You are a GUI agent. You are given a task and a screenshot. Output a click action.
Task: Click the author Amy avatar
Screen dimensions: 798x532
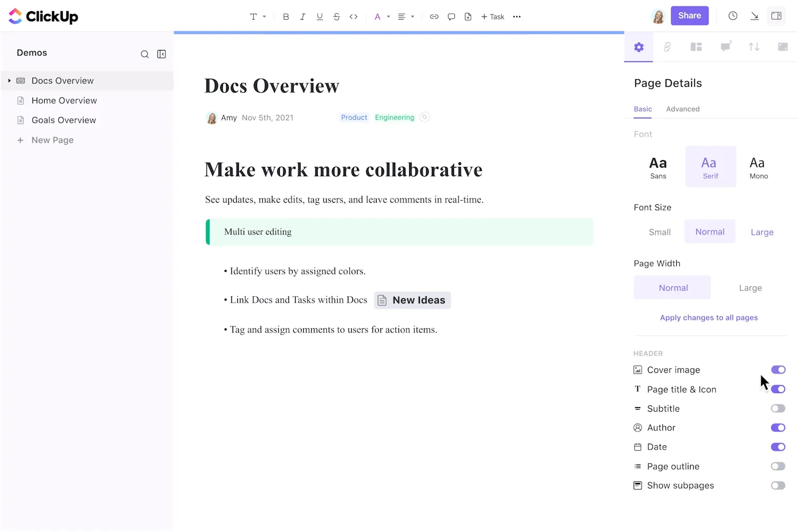[212, 118]
